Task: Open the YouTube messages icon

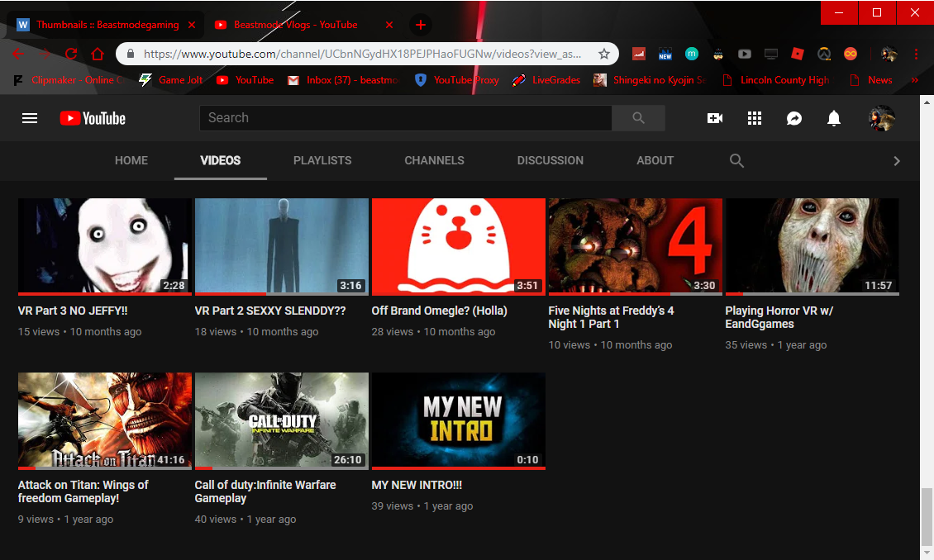Action: pos(794,118)
